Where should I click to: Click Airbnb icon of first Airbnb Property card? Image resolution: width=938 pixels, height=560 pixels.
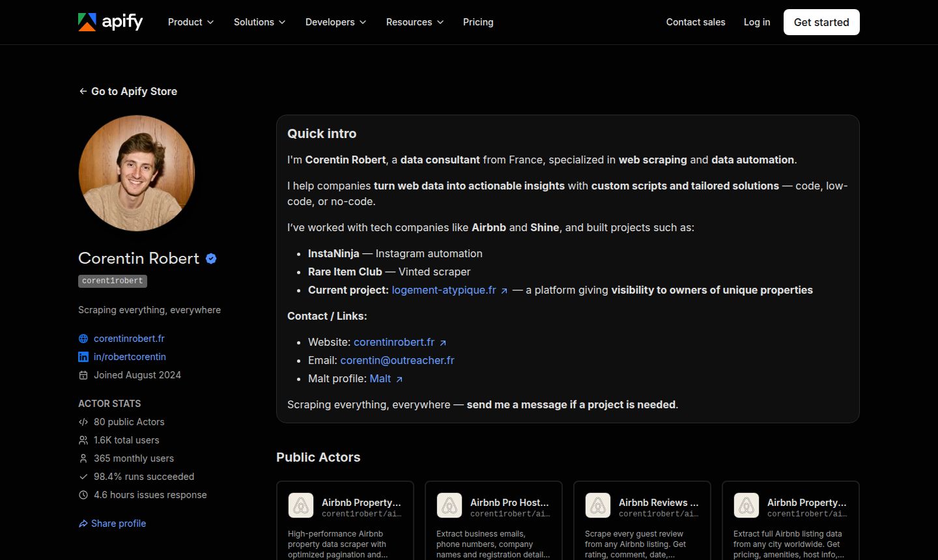pos(301,505)
